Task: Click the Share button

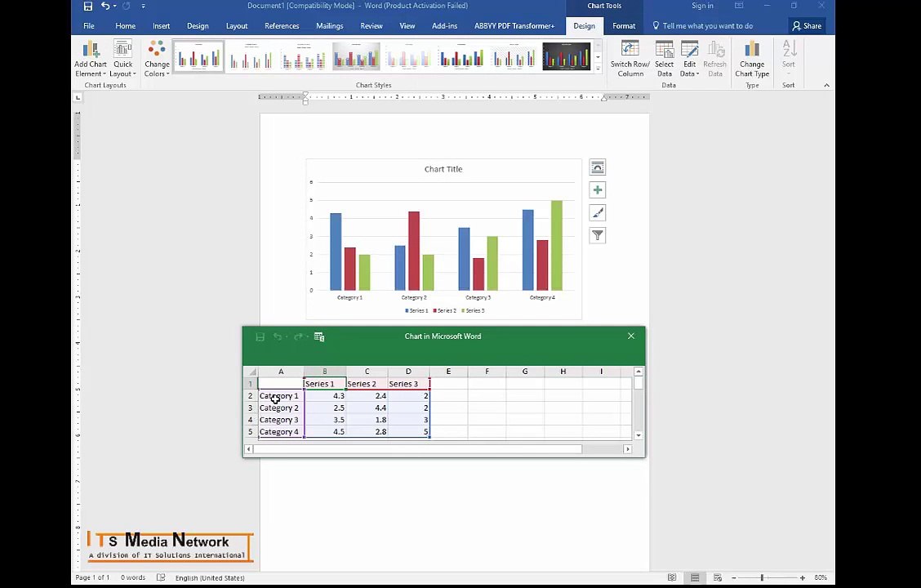Action: click(807, 26)
